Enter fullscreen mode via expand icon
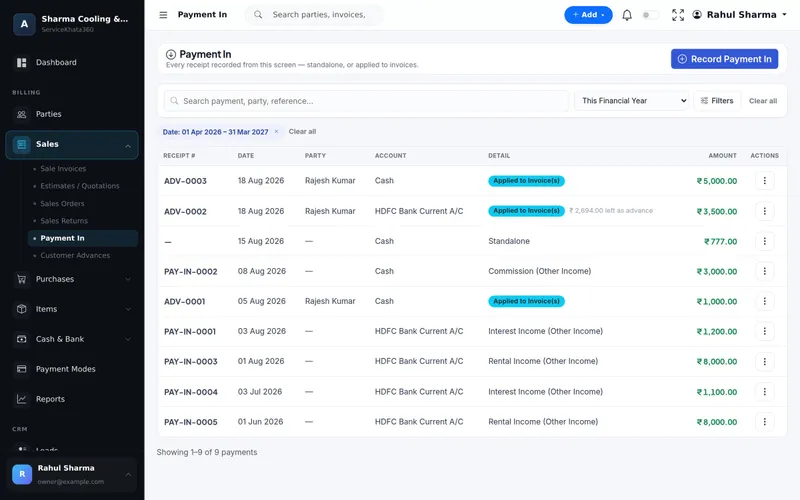 (678, 15)
